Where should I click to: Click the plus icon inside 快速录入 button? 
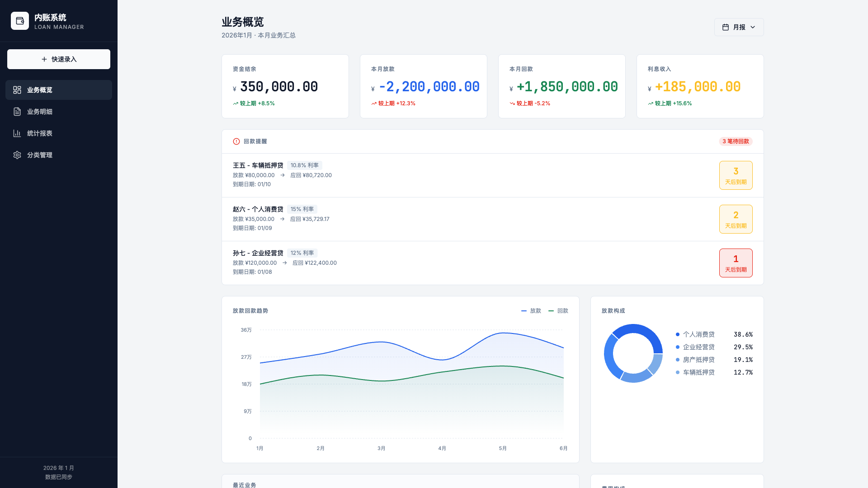44,59
